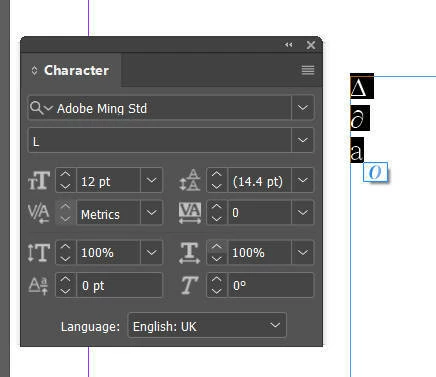Open the kerning Metrics dropdown

click(152, 213)
